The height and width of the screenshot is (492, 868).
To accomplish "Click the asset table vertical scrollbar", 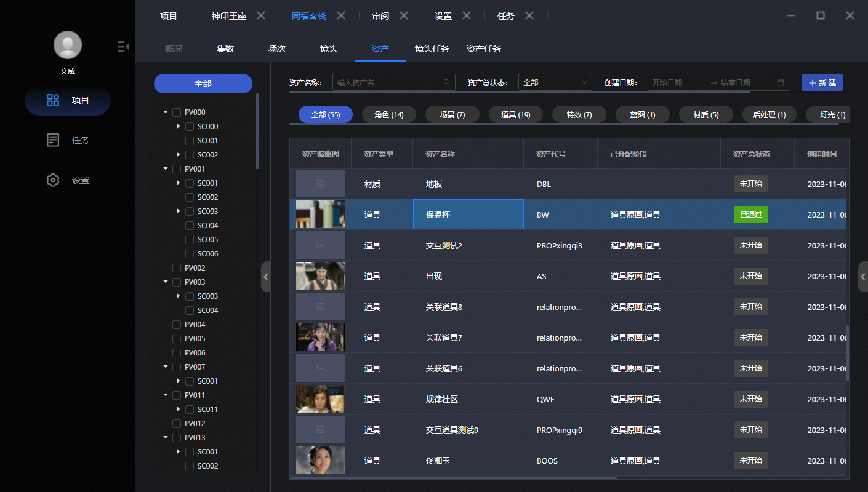I will [x=848, y=354].
